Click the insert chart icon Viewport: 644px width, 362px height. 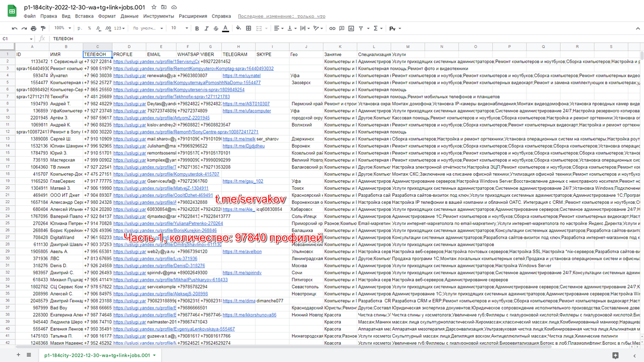tap(350, 28)
